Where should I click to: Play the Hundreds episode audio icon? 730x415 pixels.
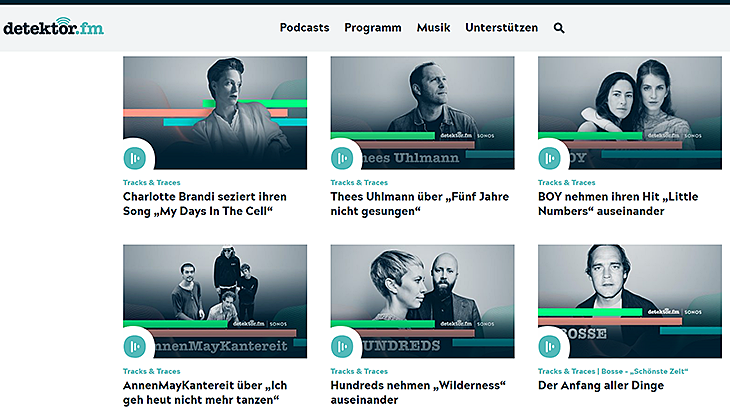[342, 347]
